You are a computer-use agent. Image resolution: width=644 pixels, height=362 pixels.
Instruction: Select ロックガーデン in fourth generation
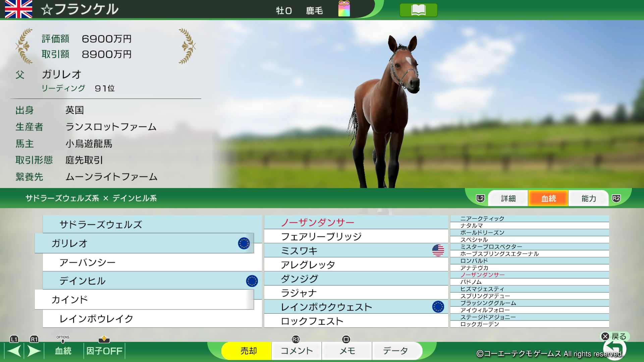(x=530, y=324)
